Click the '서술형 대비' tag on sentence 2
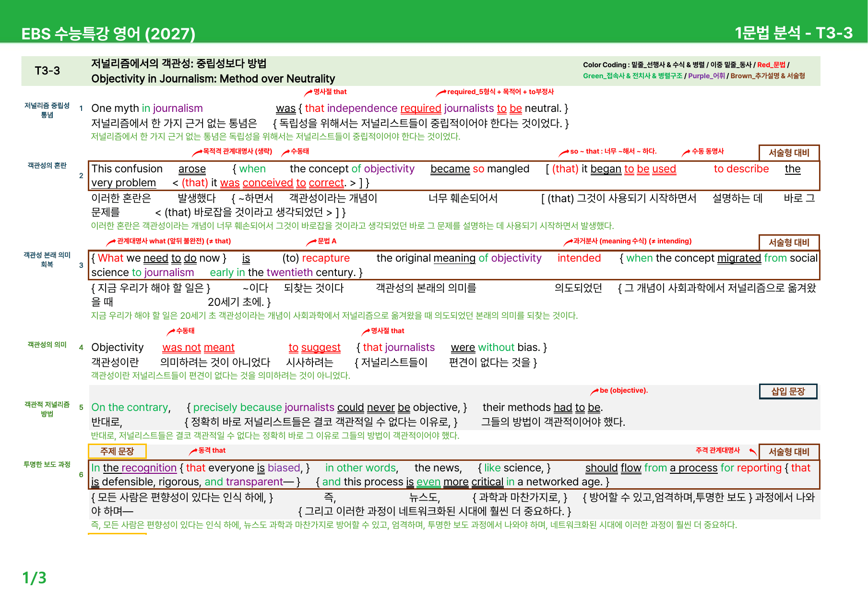The image size is (868, 614). pos(789,153)
